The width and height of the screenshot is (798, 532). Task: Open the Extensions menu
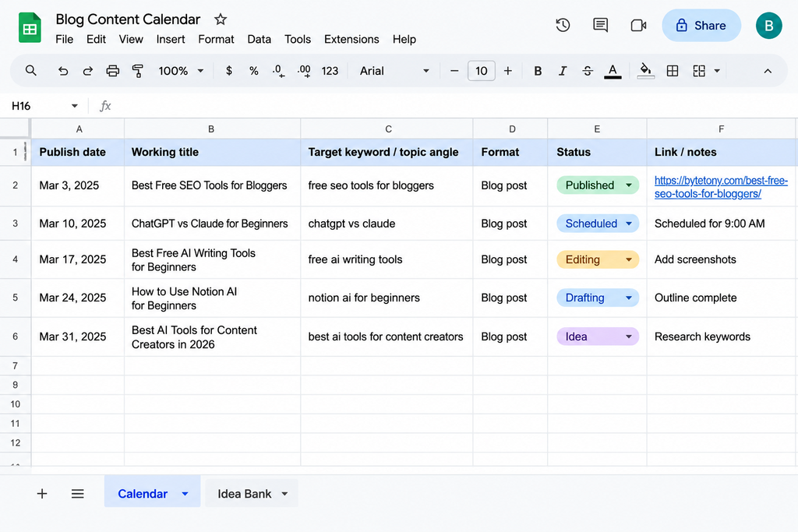point(351,39)
